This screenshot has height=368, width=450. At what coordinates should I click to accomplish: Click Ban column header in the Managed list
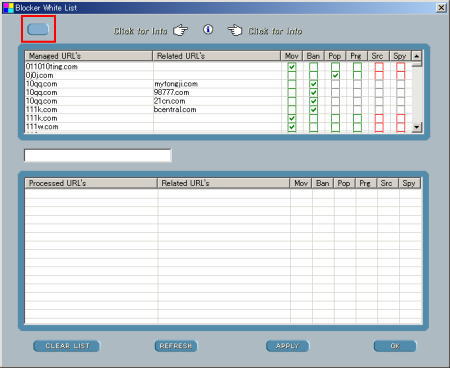(x=313, y=56)
